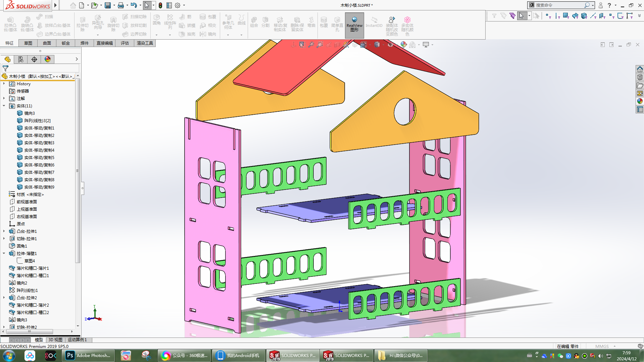Open Custom Properties task pane tab
This screenshot has width=644, height=362.
point(640,109)
